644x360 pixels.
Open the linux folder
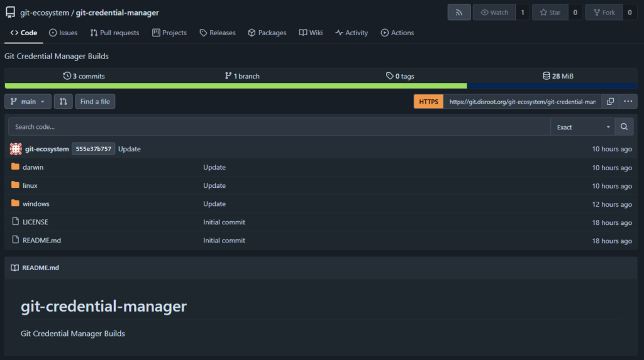[x=30, y=185]
